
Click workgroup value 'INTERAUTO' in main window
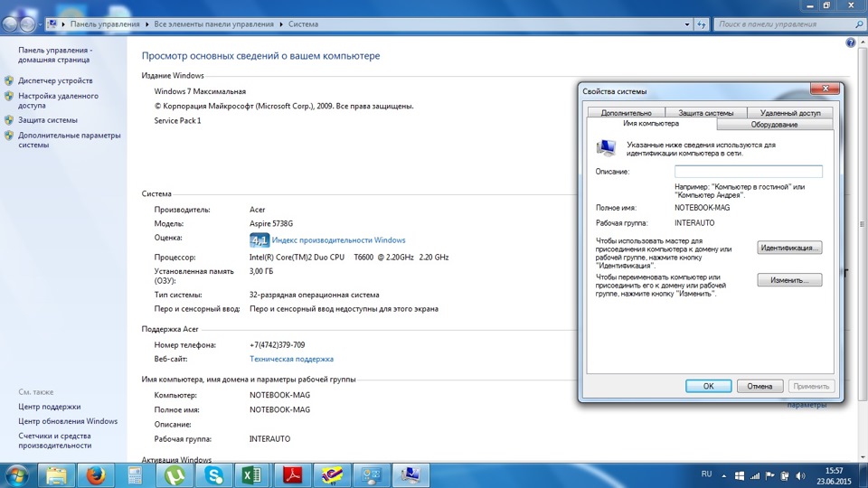point(269,439)
